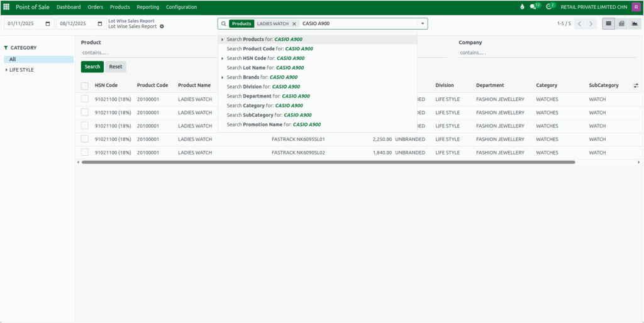Screen dimensions: 644x323
Task: Expand the Search HSN Code suggestion arrow
Action: click(223, 58)
